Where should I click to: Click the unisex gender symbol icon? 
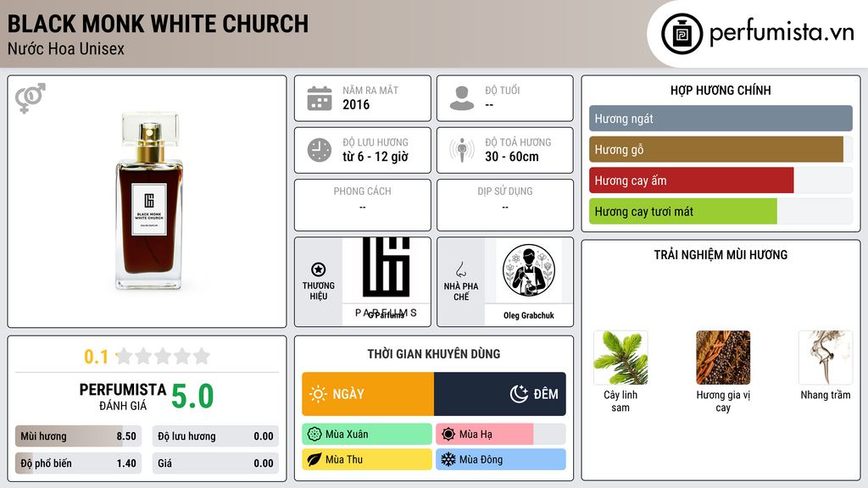coord(31,98)
